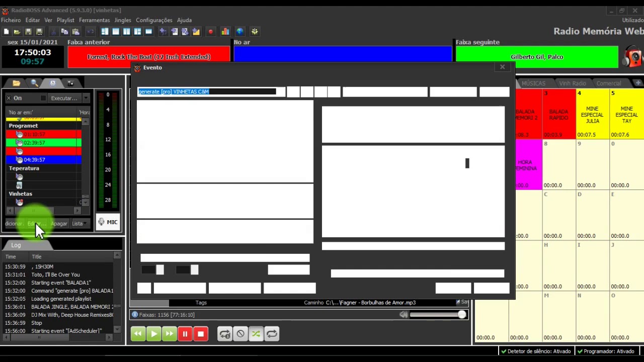Viewport: 644px width, 362px height.
Task: Click the green Play button
Action: pyautogui.click(x=153, y=334)
